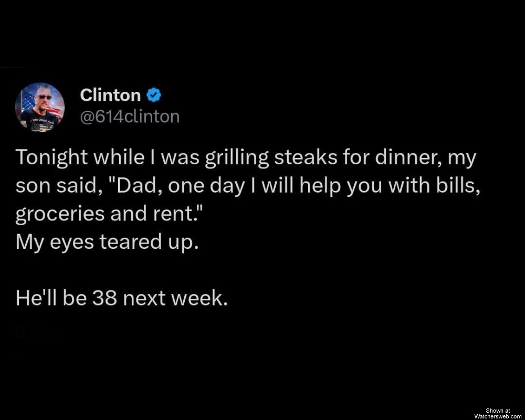Open Clinton's round profile avatar
This screenshot has height=420, width=525.
43,107
